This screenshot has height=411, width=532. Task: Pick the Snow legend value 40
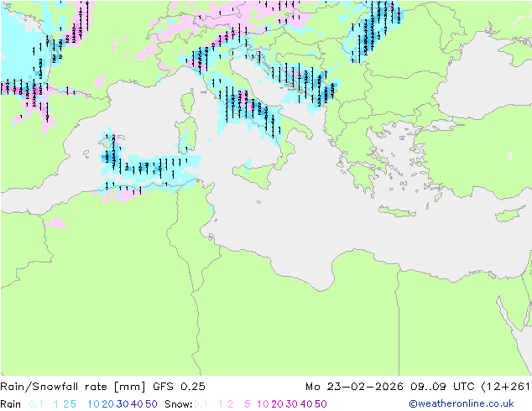coord(306,404)
